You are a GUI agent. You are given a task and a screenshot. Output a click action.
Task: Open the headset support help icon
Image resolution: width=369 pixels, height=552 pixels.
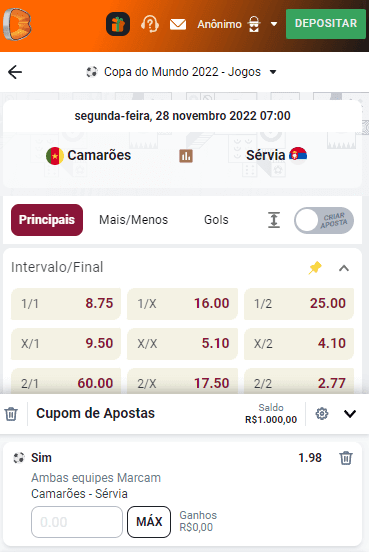coord(150,24)
